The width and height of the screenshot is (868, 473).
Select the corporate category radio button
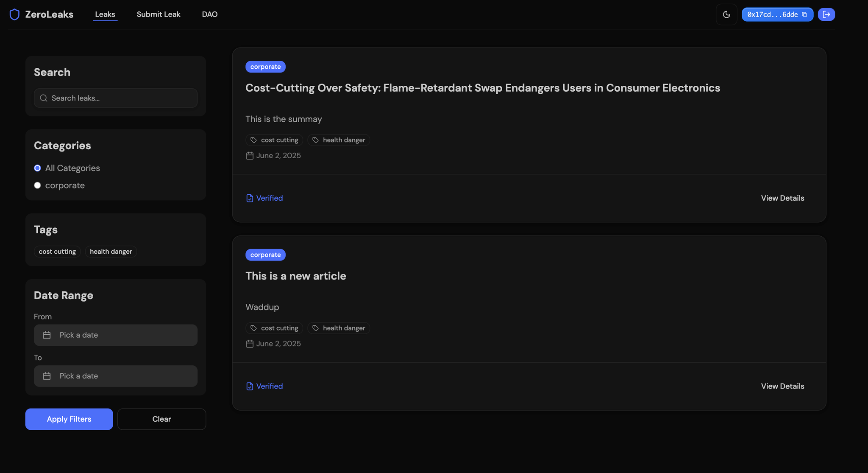click(37, 185)
